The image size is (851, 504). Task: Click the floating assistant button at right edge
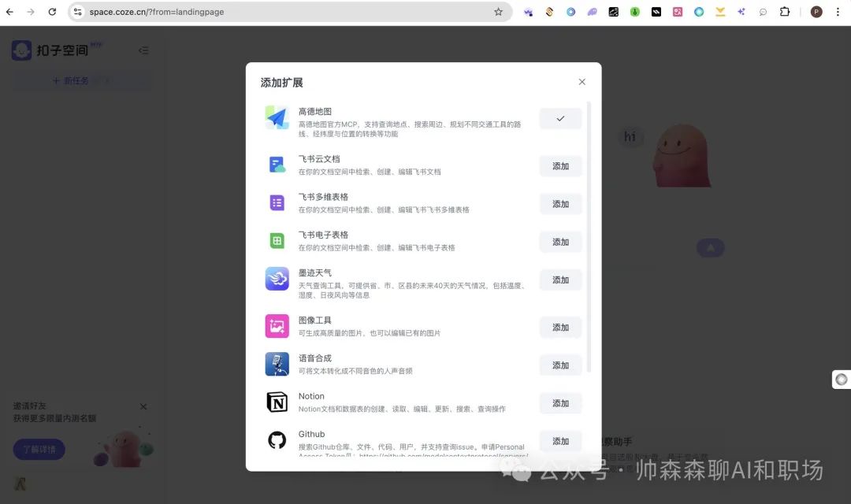click(x=842, y=380)
